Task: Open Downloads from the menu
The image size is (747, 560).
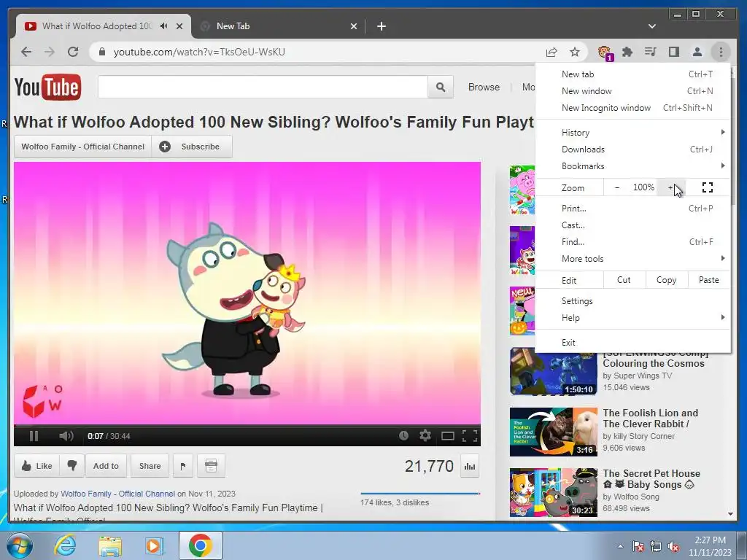Action: [x=632, y=149]
